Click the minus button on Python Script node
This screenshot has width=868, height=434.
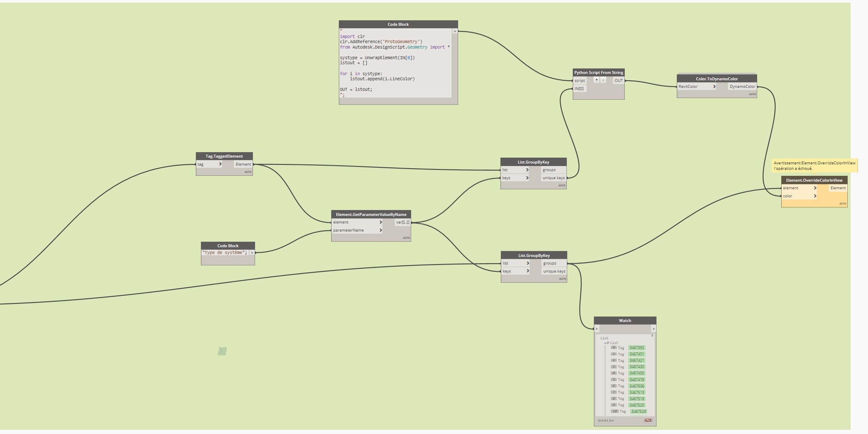pos(603,80)
